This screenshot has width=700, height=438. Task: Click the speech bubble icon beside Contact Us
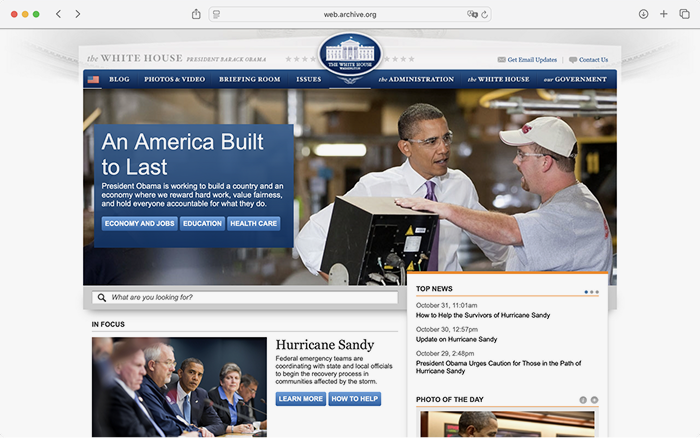click(573, 60)
